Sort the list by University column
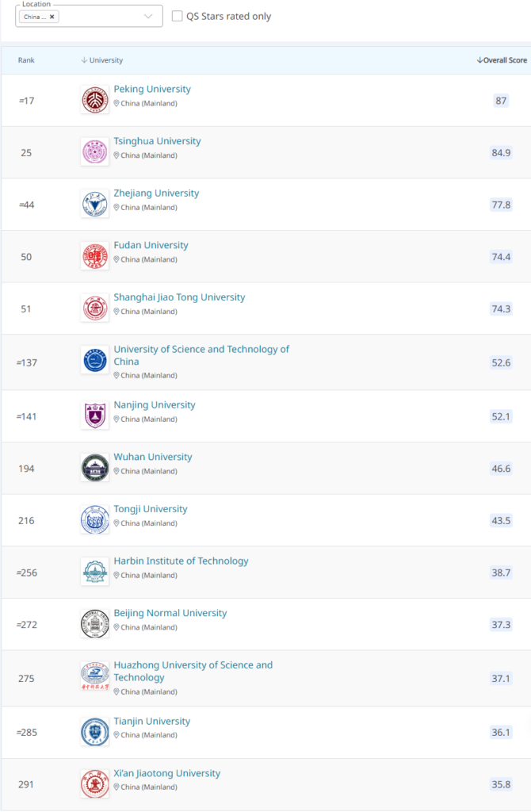Screen dimensions: 531x812 [102, 60]
